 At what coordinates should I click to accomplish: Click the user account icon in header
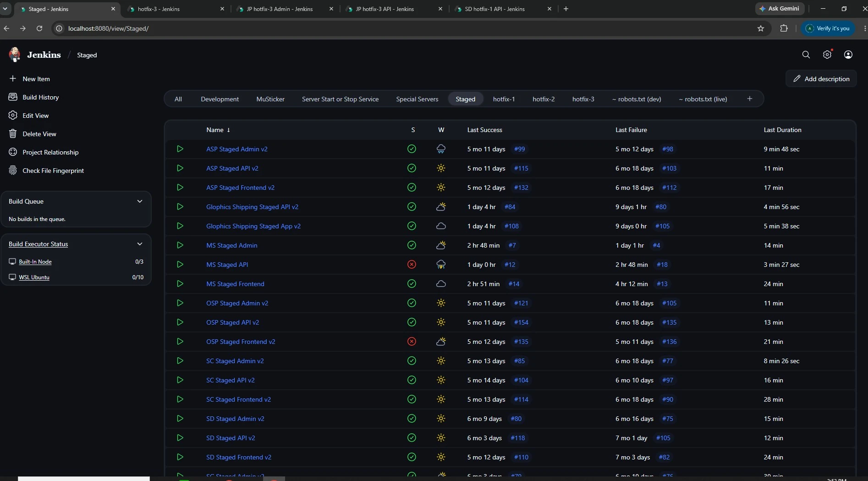pos(848,55)
